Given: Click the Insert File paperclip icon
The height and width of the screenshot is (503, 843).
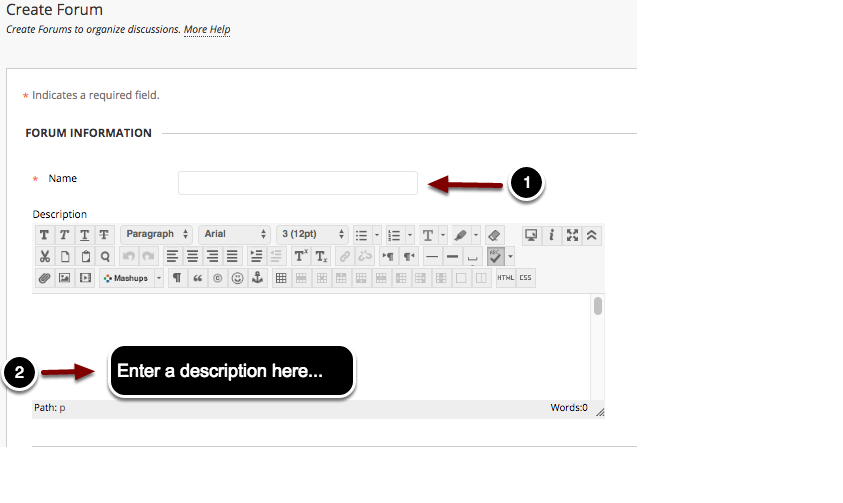Looking at the screenshot, I should tap(45, 278).
